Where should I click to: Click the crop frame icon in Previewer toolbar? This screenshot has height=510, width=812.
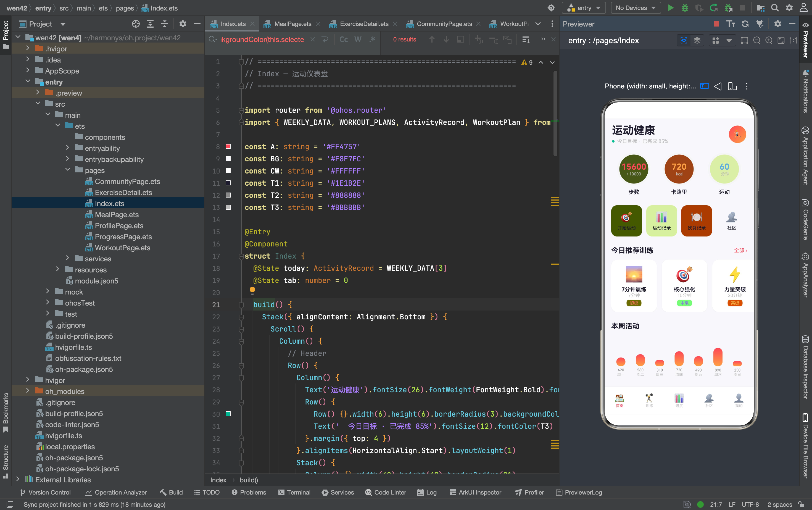coord(745,41)
